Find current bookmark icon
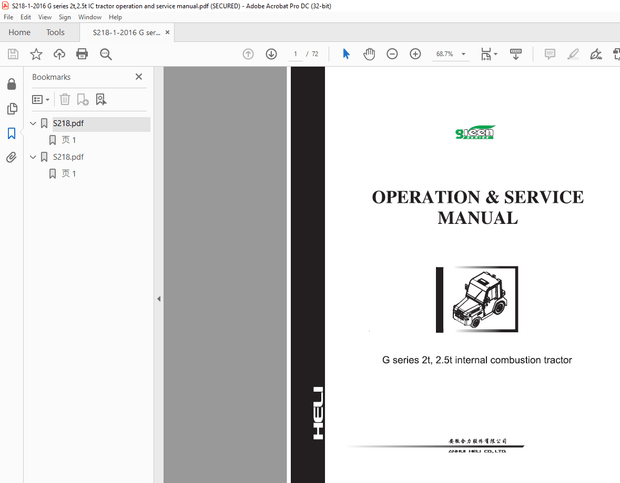 tap(101, 99)
